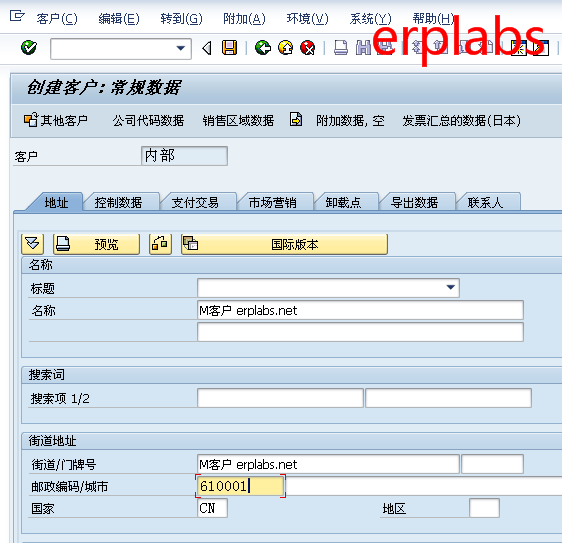Click the city field next to postal code
The image size is (562, 543).
[x=424, y=486]
